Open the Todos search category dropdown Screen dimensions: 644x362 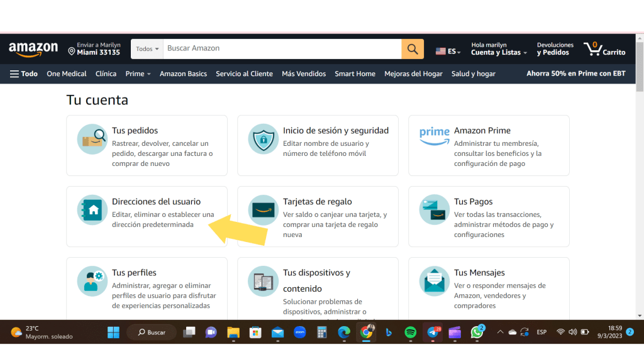[x=147, y=49]
